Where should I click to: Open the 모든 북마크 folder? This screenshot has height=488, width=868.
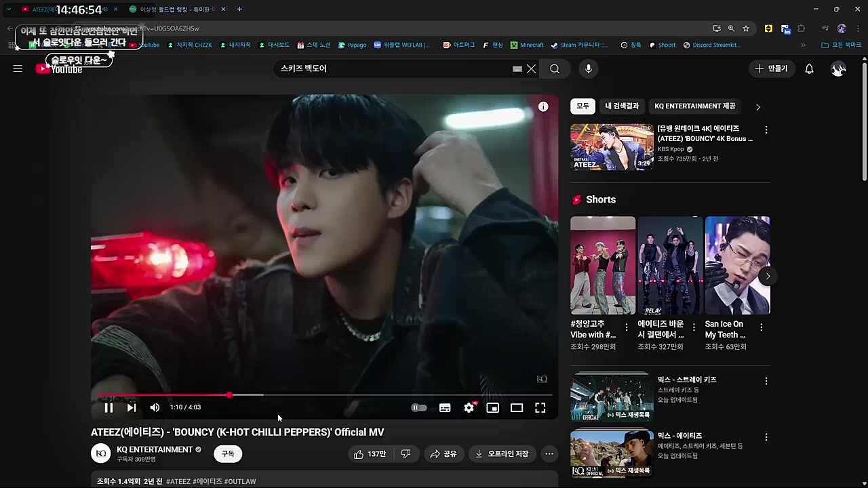tap(841, 45)
